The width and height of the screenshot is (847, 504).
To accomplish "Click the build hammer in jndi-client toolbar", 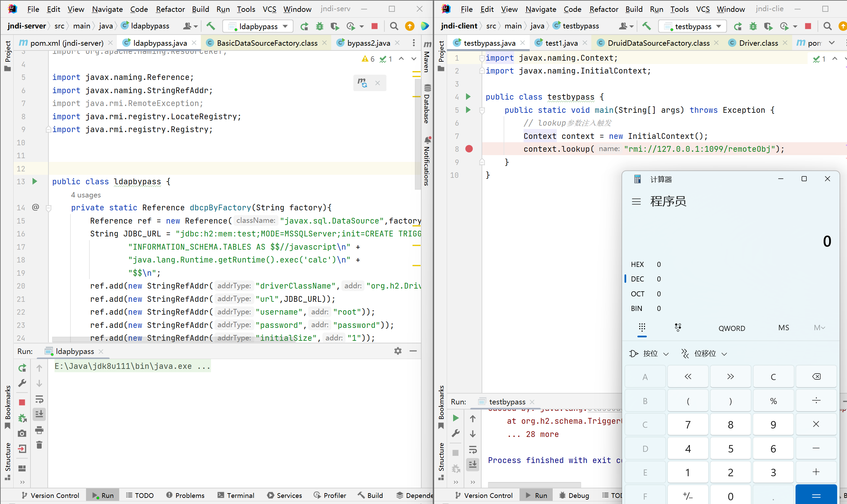I will coord(647,26).
